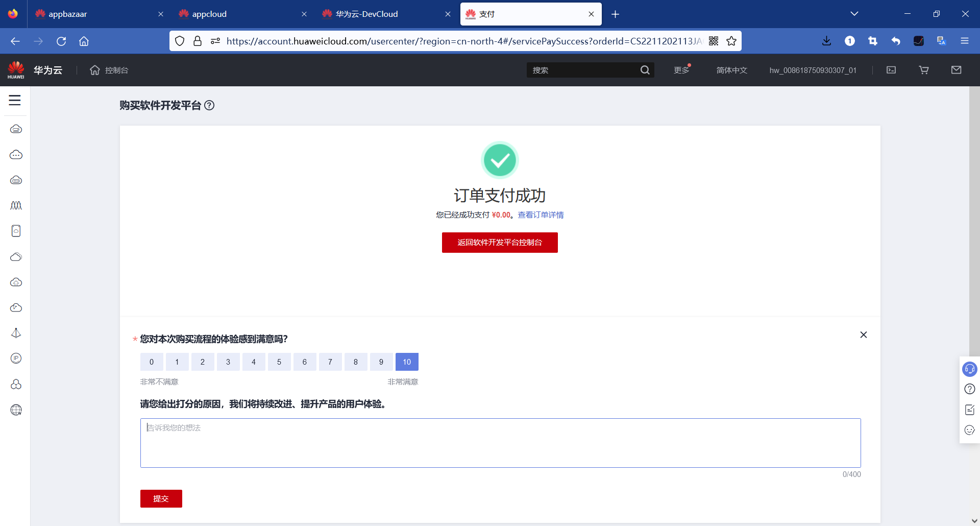Select satisfaction score 7

pyautogui.click(x=330, y=362)
